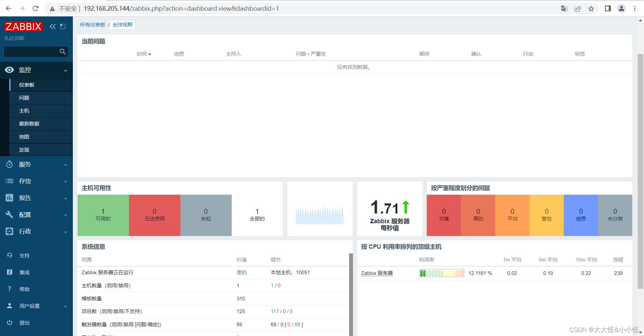Click the 全球视野 breadcrumb link
The width and height of the screenshot is (644, 336).
(x=123, y=25)
